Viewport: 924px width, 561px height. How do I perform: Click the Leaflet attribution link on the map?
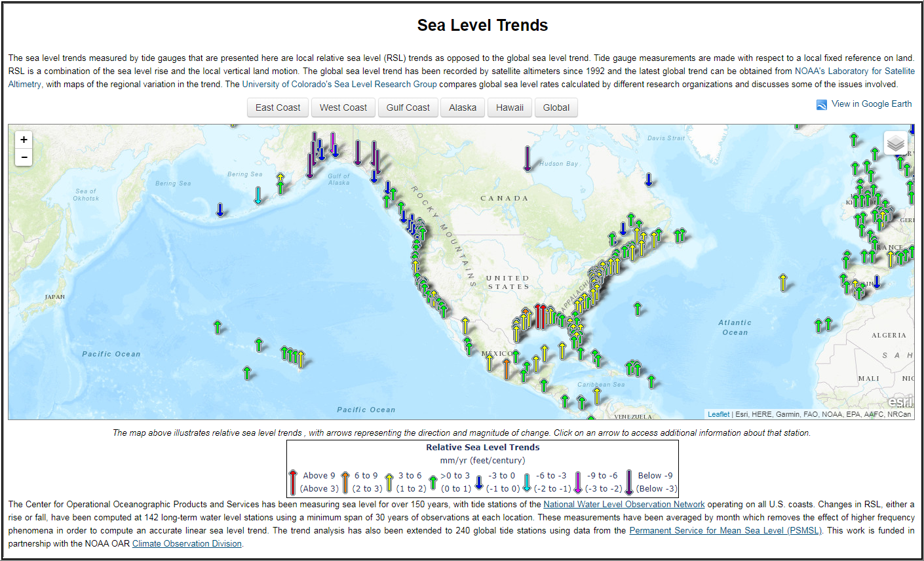click(718, 414)
